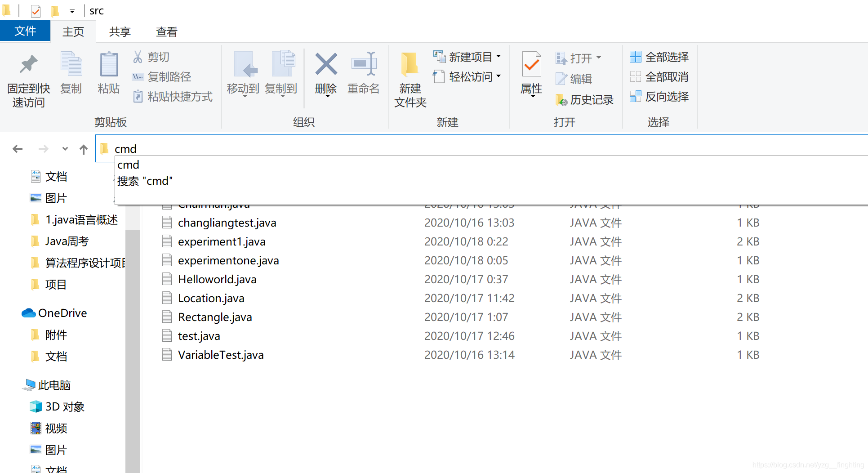
Task: Open 项目 folder in sidebar
Action: [49, 285]
